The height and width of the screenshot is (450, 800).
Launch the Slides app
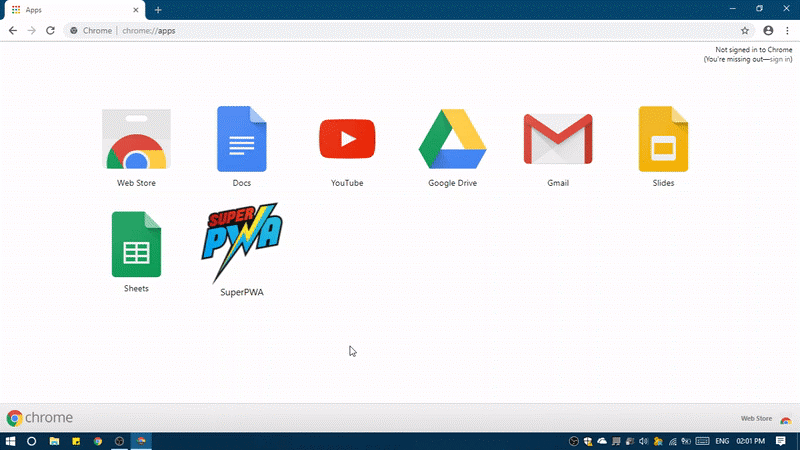click(663, 139)
